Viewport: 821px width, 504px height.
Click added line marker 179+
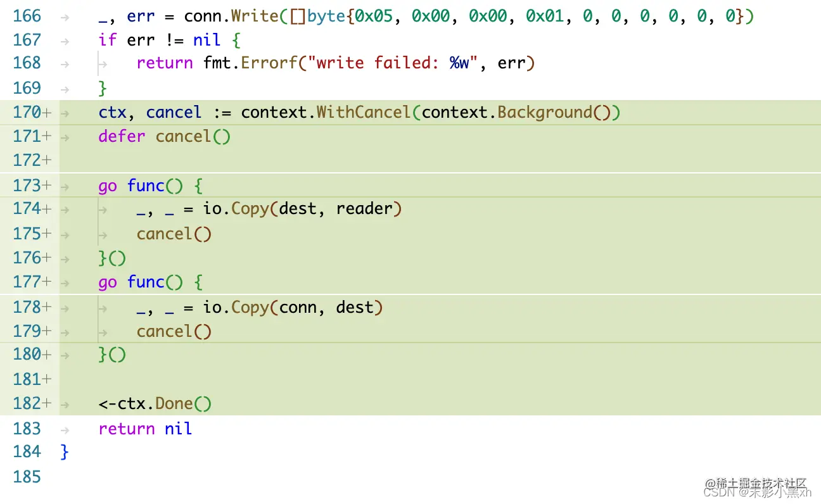(32, 331)
